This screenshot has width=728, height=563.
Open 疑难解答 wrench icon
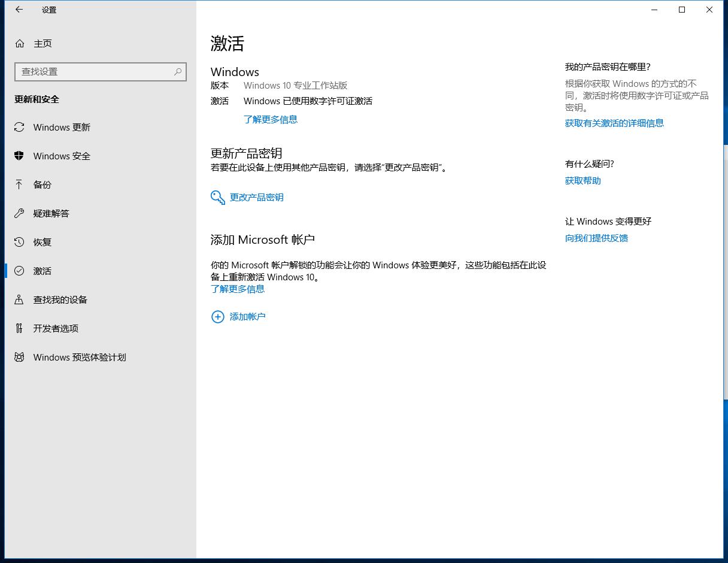point(19,213)
